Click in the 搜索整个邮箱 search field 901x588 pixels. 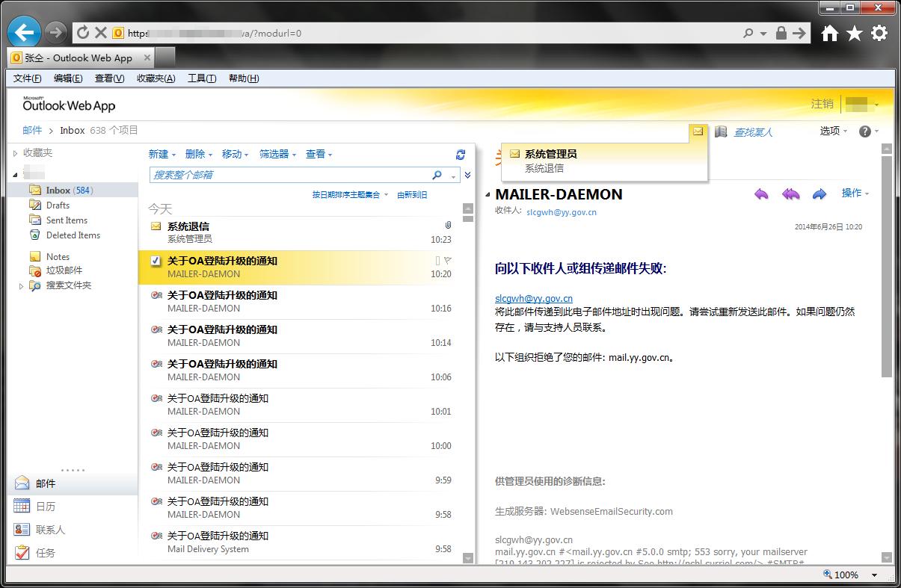tap(290, 175)
